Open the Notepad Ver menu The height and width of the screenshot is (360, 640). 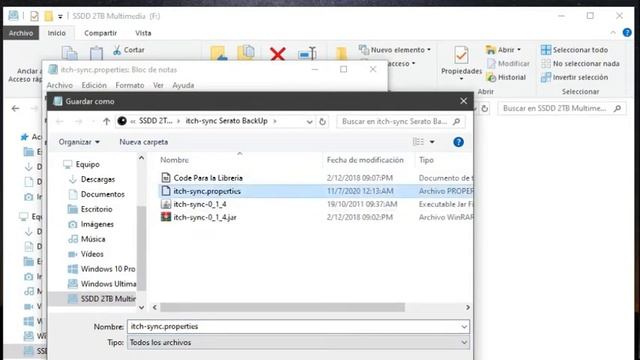pyautogui.click(x=158, y=85)
